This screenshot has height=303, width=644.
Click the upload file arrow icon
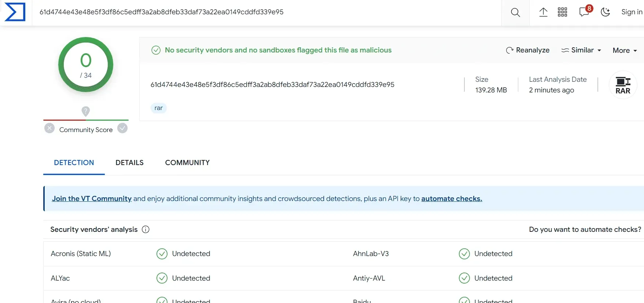pyautogui.click(x=543, y=12)
